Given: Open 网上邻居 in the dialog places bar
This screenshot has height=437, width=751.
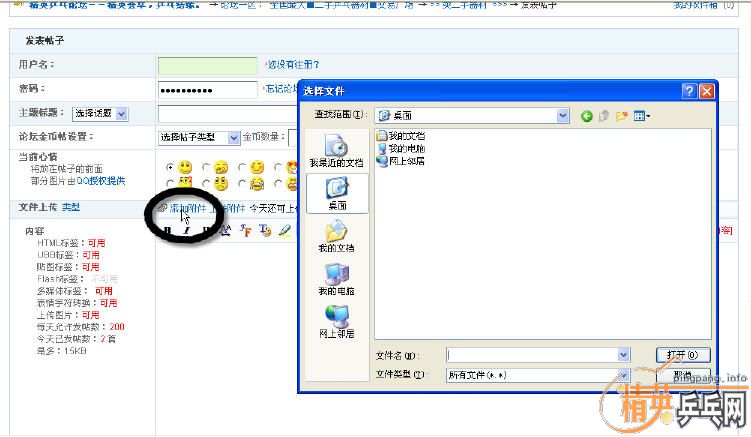Looking at the screenshot, I should 336,322.
